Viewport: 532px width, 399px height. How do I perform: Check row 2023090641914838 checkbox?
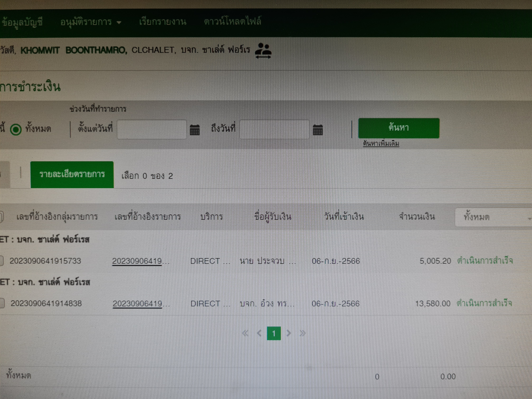[x=2, y=303]
